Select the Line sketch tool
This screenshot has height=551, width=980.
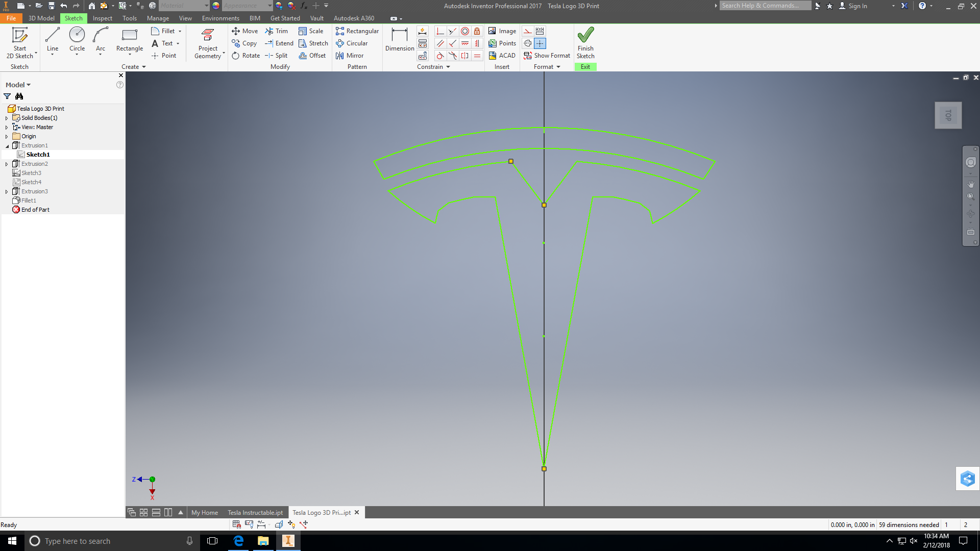(53, 40)
